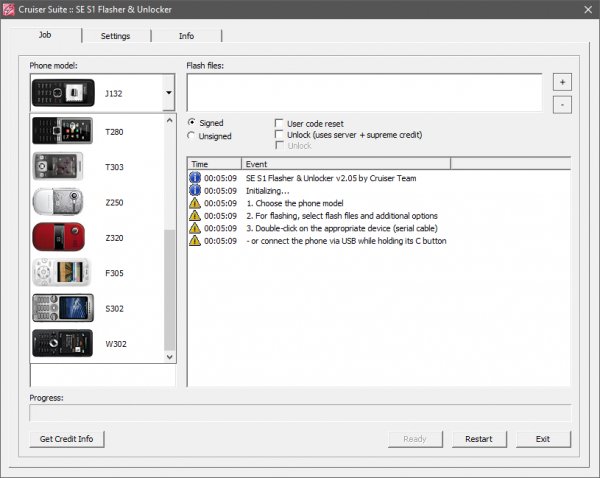Click the Time column header
Screen dimensions: 600x478
click(215, 164)
